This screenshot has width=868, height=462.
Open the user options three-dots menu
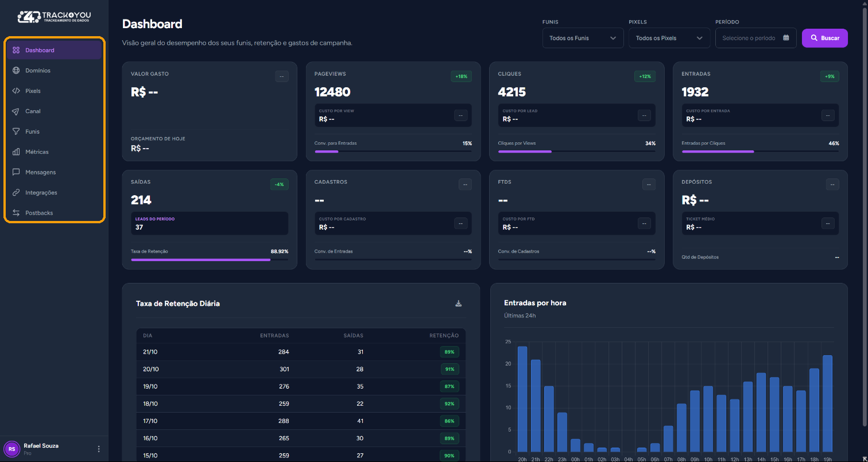99,449
